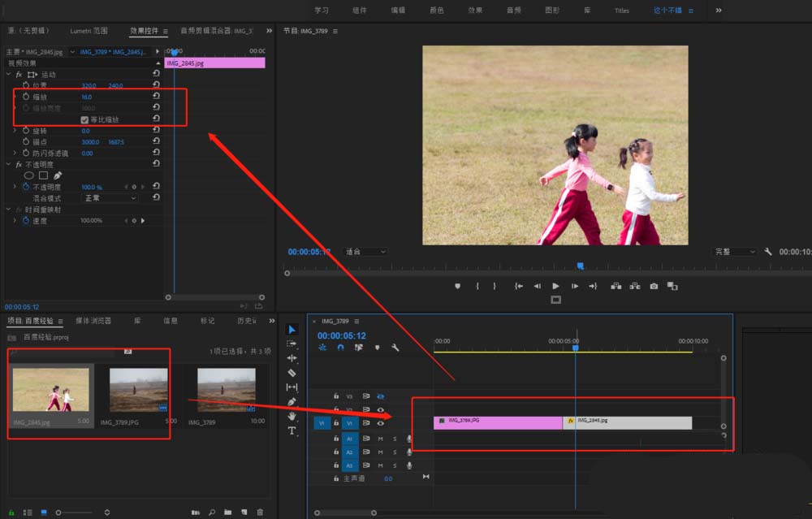Toggle the timeline snap magnet icon
Image resolution: width=812 pixels, height=519 pixels.
click(341, 348)
